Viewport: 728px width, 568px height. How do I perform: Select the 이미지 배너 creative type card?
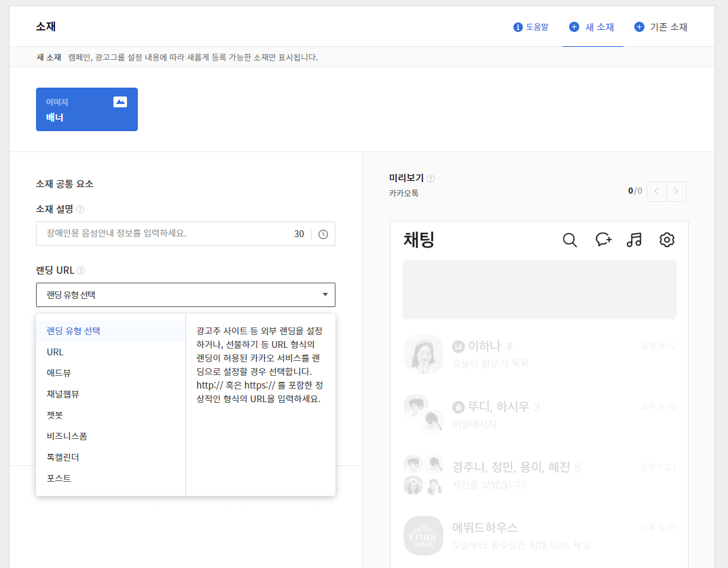[x=87, y=109]
